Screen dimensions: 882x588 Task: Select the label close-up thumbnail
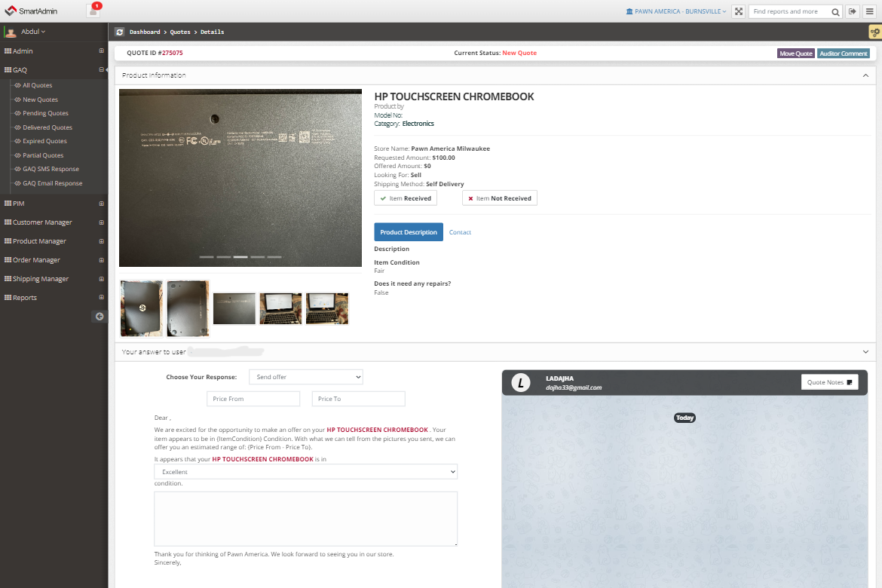[x=234, y=309]
